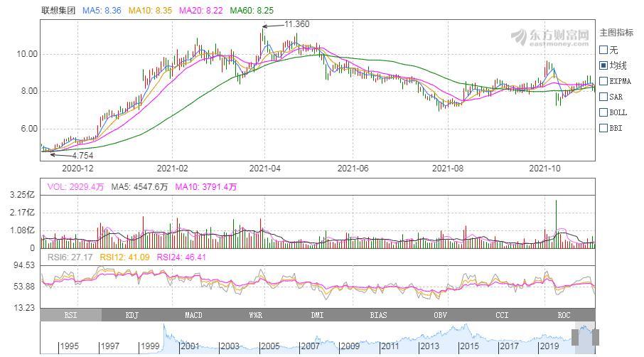Click the 2001 area of overview timeline
Image resolution: width=644 pixels, height=357 pixels.
point(190,346)
